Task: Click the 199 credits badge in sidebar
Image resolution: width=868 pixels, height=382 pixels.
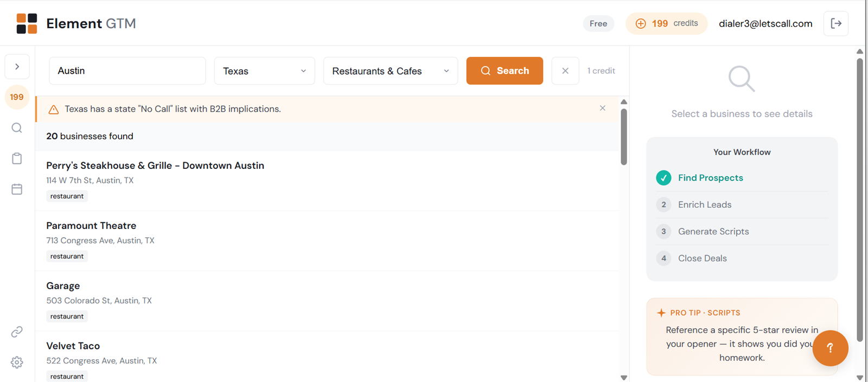Action: point(17,97)
